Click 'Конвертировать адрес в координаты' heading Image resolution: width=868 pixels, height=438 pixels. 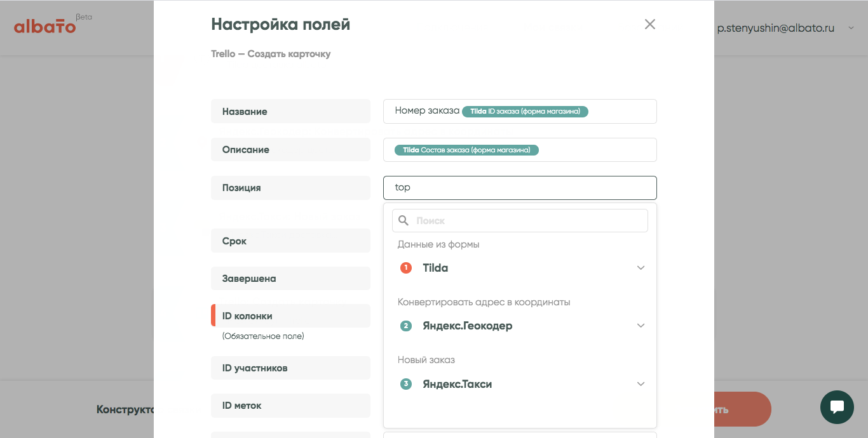[484, 302]
